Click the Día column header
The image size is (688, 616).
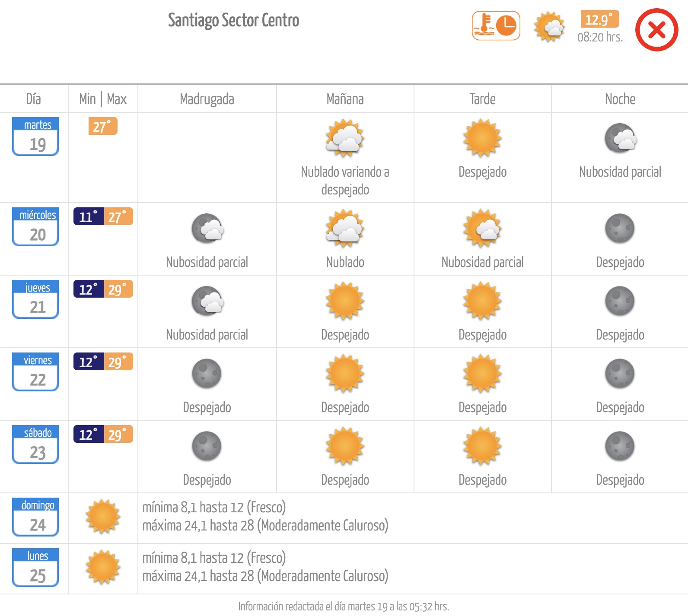pyautogui.click(x=34, y=99)
